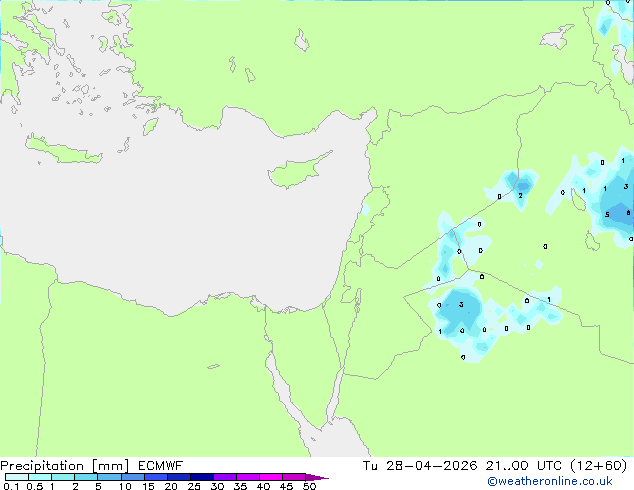Viewport: 634px width, 490px height.
Task: Select the '10' legend scale label
Action: point(125,486)
